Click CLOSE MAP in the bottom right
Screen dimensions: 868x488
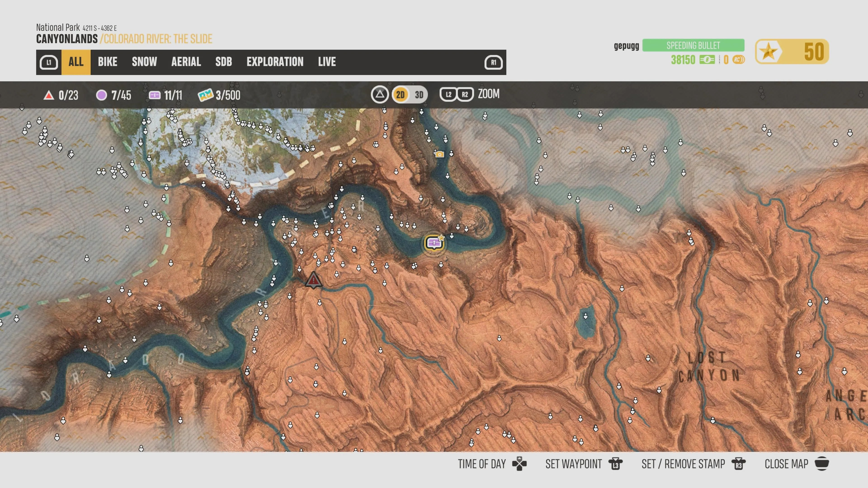coord(788,464)
